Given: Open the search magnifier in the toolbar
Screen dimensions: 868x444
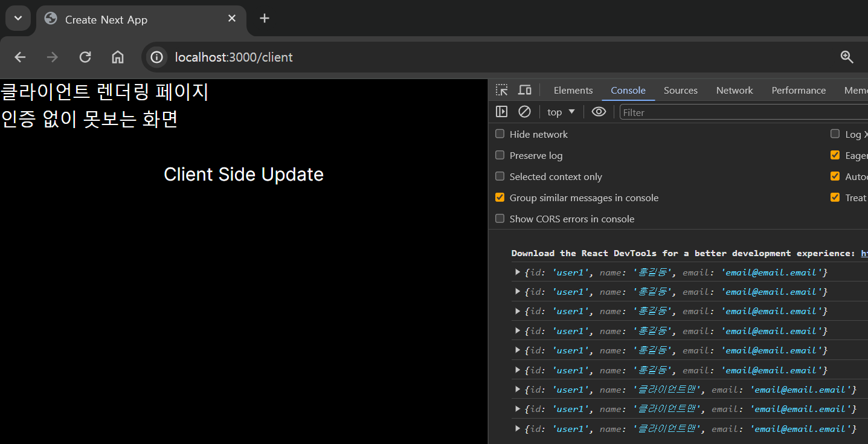Looking at the screenshot, I should coord(847,57).
